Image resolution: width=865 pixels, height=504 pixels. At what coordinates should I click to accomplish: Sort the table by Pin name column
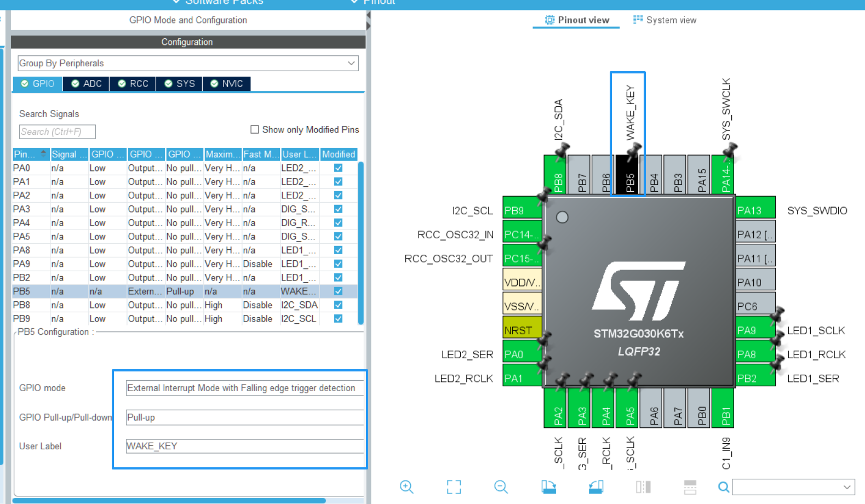31,154
